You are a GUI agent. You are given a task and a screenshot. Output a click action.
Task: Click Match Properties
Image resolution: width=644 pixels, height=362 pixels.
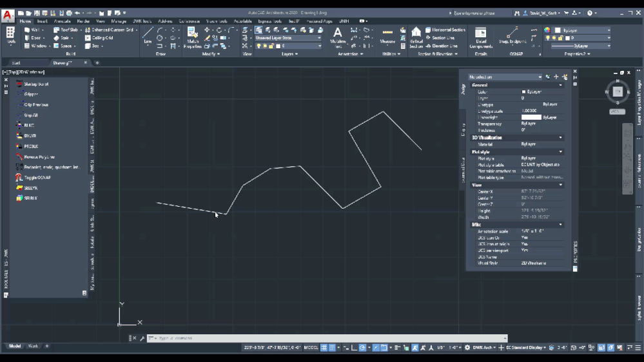192,38
